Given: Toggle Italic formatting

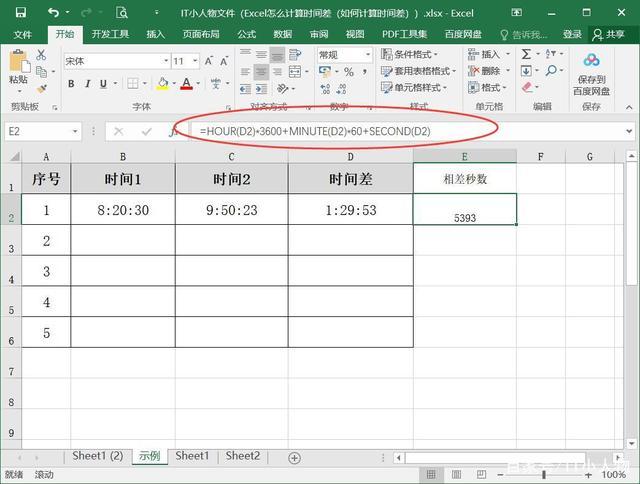Looking at the screenshot, I should [87, 84].
